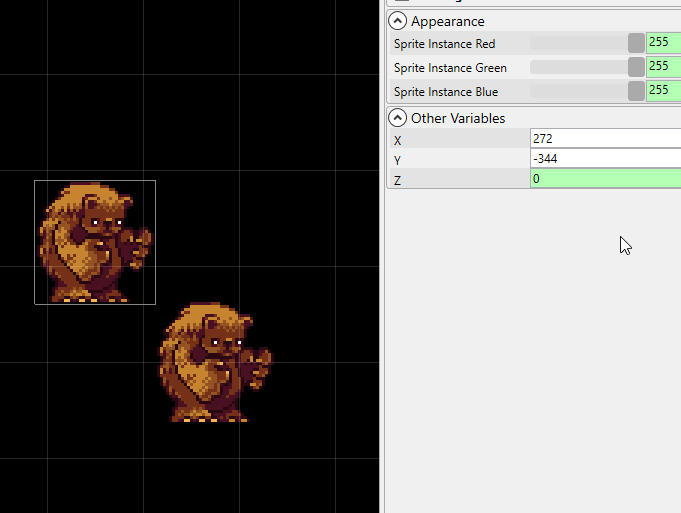Click the Sprite Instance Red slider handle
Viewport: 681px width, 513px height.
pyautogui.click(x=636, y=43)
